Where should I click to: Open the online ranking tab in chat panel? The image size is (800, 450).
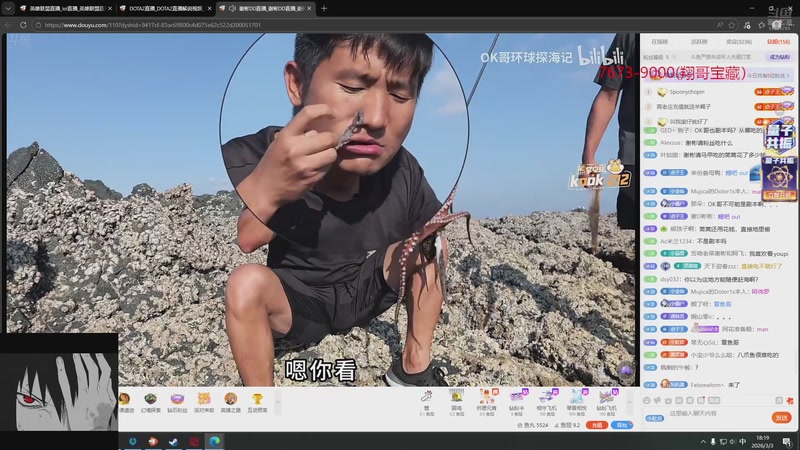[x=659, y=42]
